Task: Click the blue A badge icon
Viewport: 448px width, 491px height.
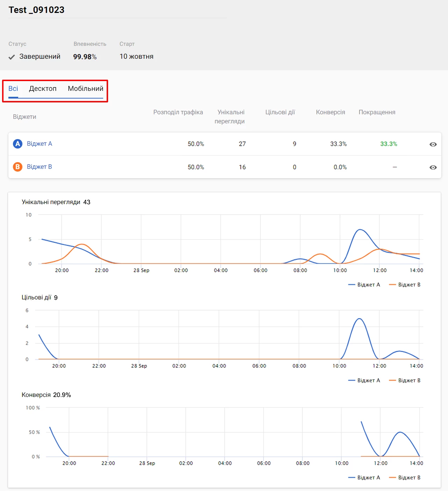Action: [x=17, y=144]
